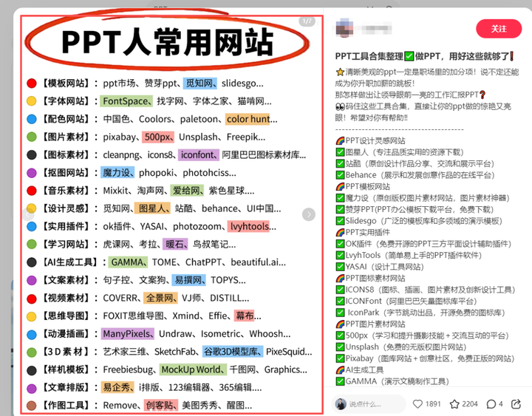The image size is (532, 416).
Task: Click highlighted text GAMMA in image
Action: (x=128, y=262)
